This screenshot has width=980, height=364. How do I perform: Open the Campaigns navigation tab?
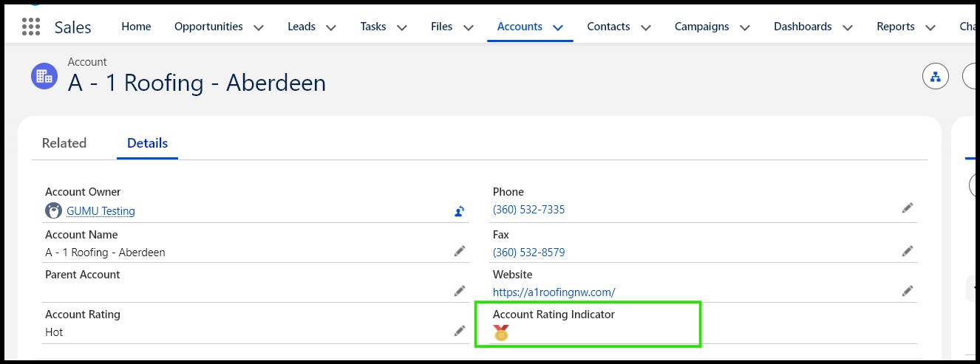click(x=702, y=27)
